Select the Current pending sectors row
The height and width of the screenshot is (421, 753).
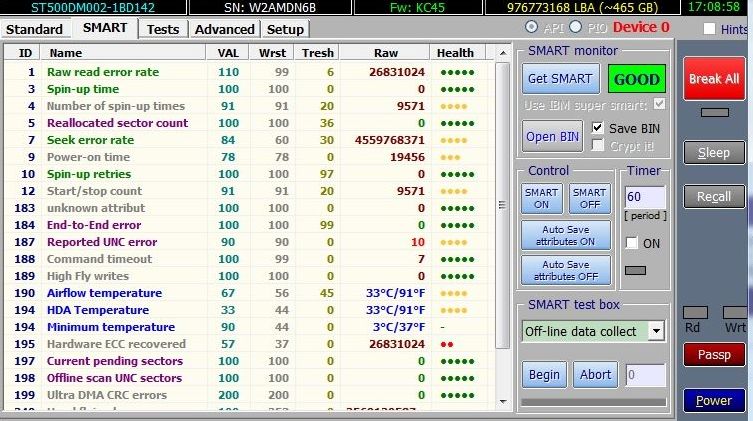point(249,361)
